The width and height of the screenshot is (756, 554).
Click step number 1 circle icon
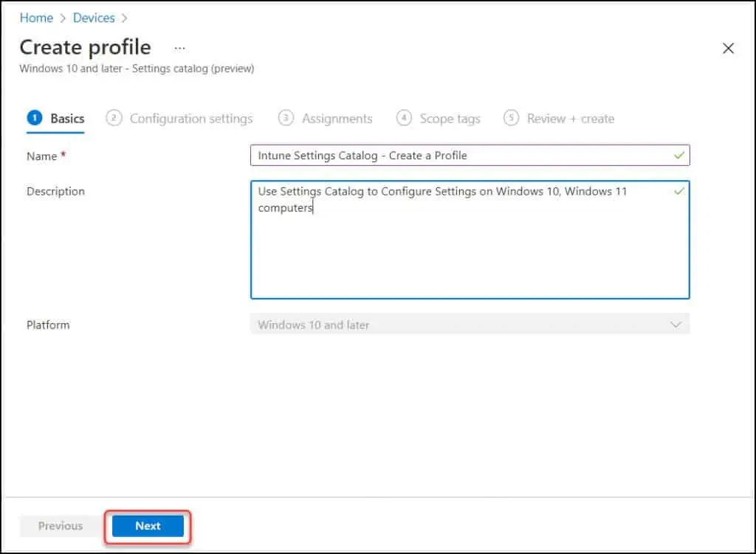click(35, 117)
